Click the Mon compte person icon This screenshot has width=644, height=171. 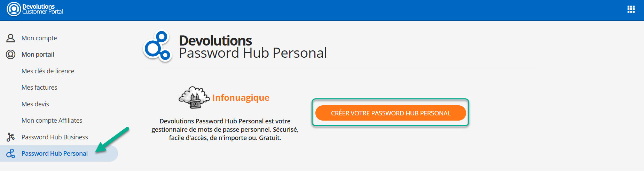pos(11,38)
